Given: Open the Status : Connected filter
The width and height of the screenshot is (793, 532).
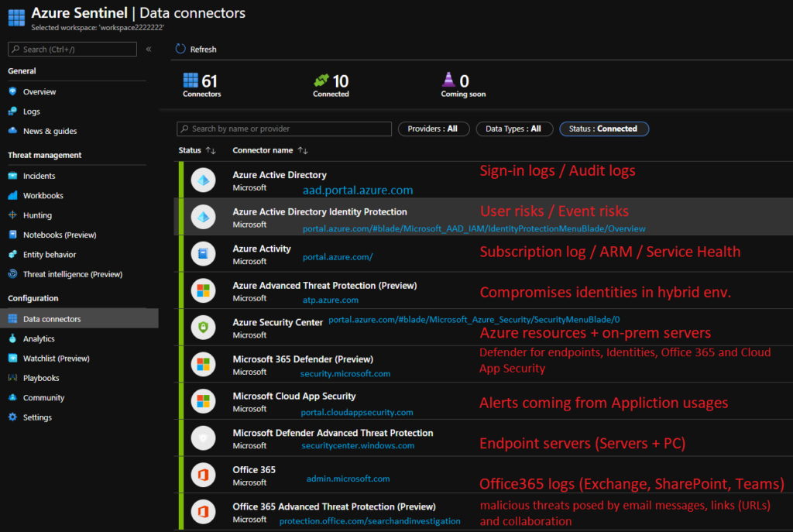Looking at the screenshot, I should point(604,129).
